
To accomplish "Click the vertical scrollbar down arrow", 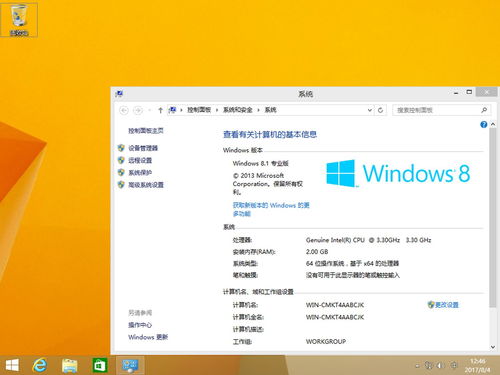I will point(493,347).
